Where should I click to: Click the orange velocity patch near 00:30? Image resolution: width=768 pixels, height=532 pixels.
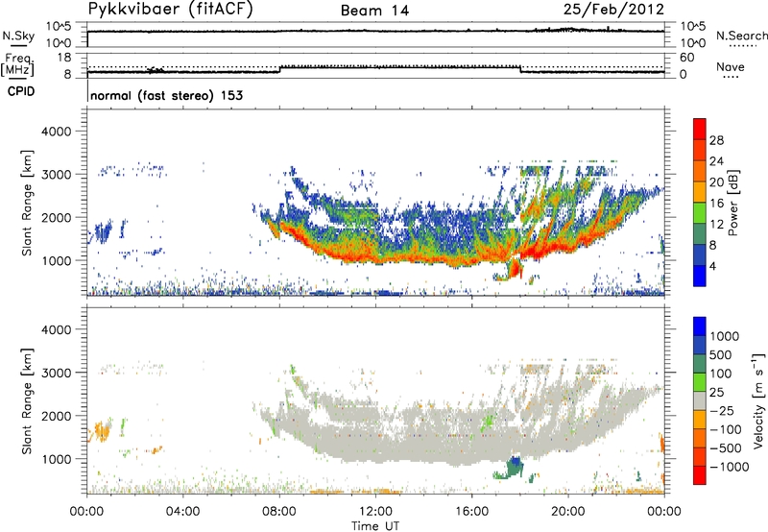[101, 431]
